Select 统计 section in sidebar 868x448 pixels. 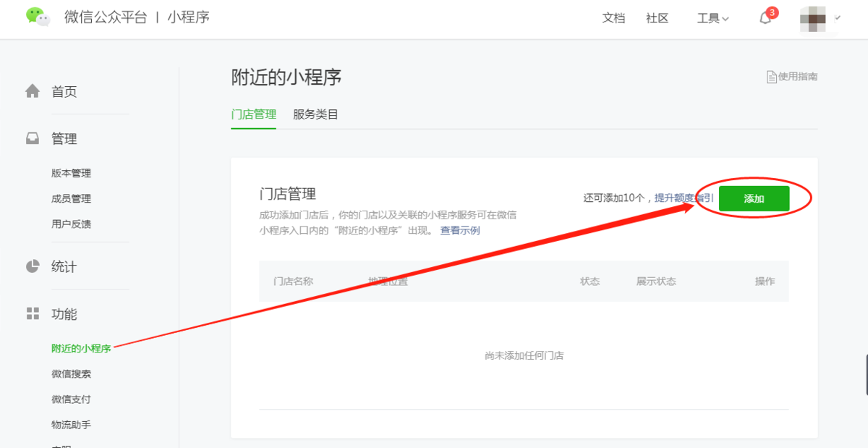64,267
